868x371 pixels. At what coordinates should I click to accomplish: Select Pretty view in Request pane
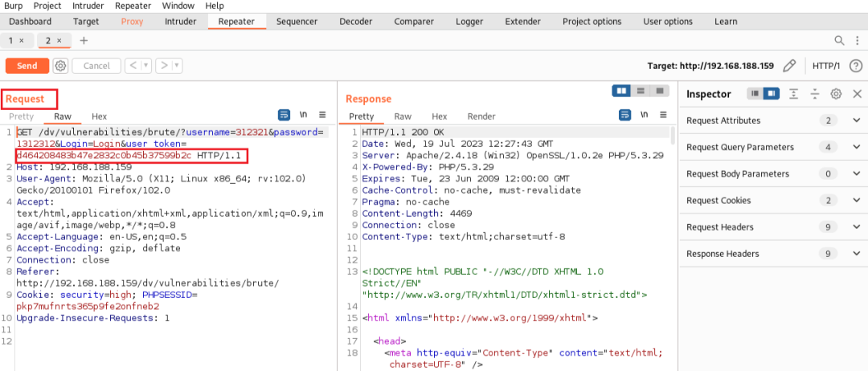click(21, 116)
